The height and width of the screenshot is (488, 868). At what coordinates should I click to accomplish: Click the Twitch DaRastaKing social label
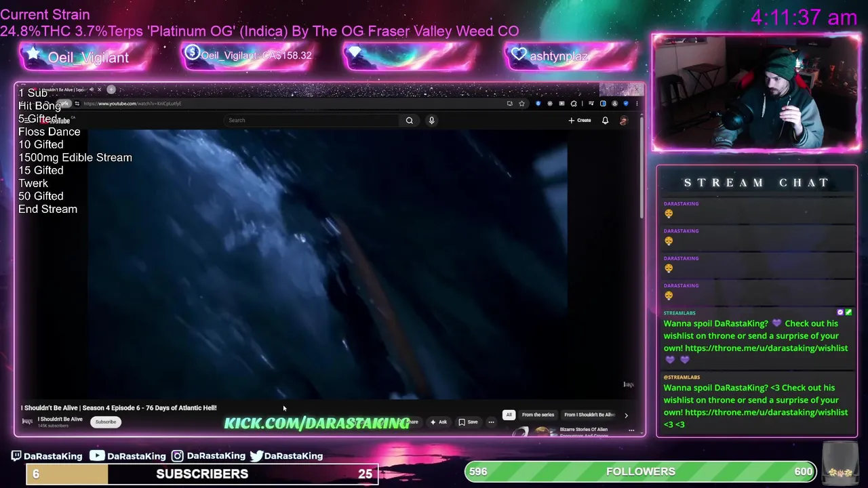pos(47,456)
